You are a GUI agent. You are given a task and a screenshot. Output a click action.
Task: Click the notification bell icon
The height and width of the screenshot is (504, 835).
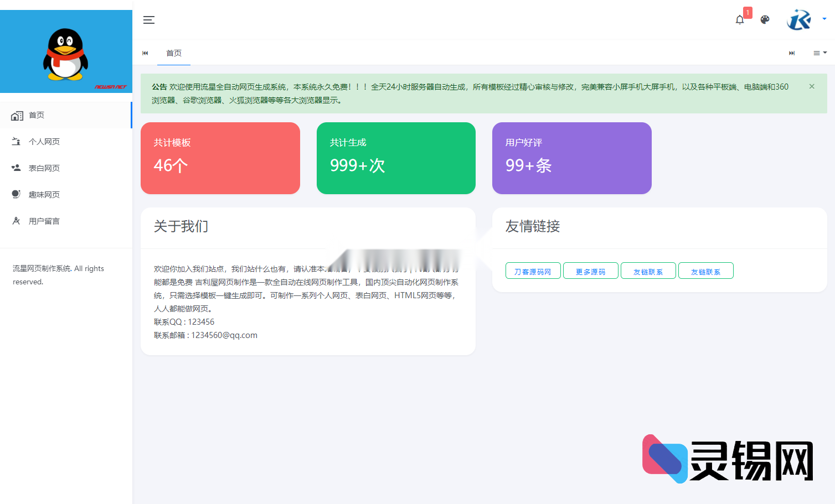coord(739,20)
